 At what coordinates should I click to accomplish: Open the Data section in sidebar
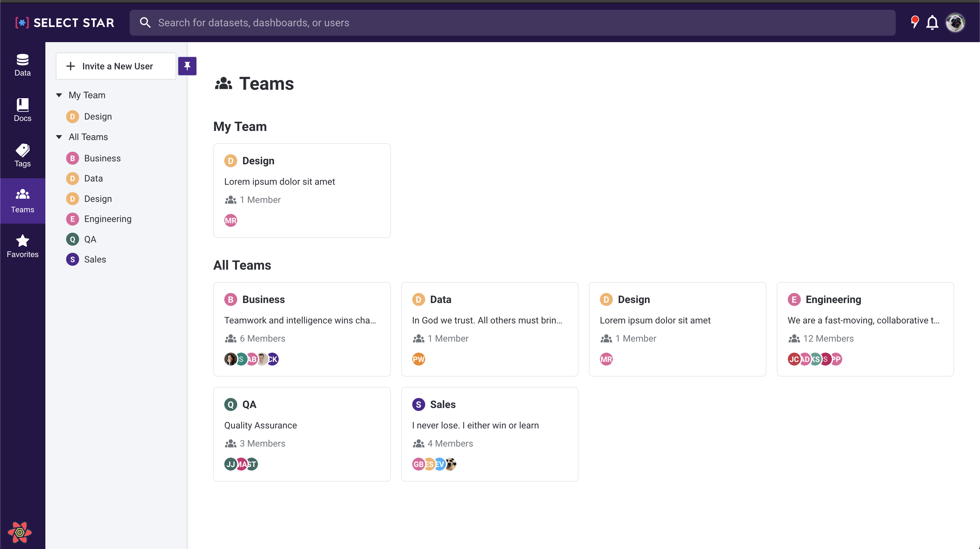22,65
